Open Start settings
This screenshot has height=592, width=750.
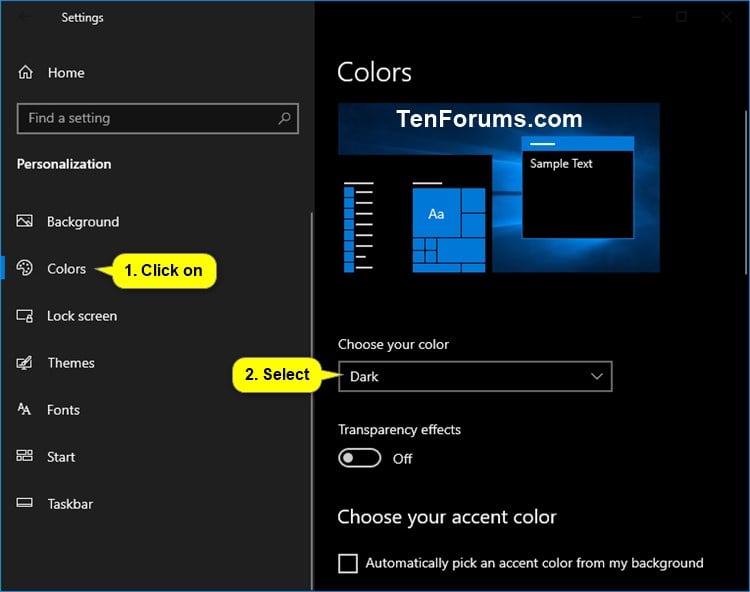click(61, 457)
